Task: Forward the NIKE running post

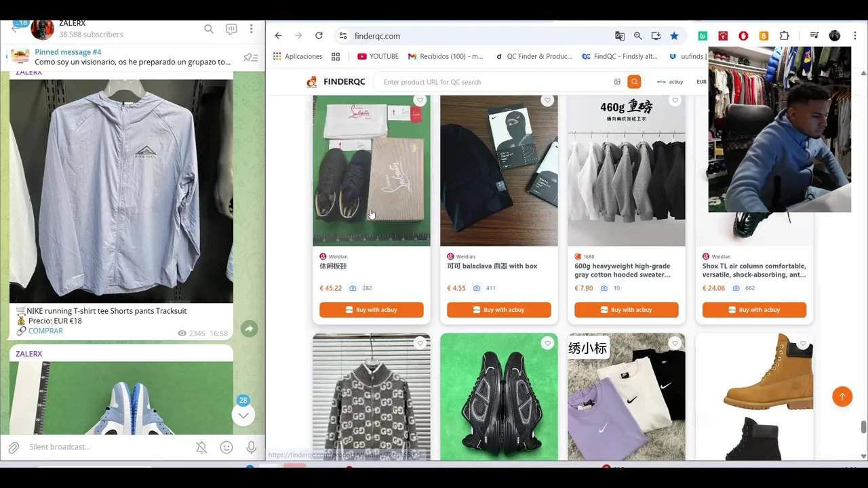Action: [x=249, y=329]
